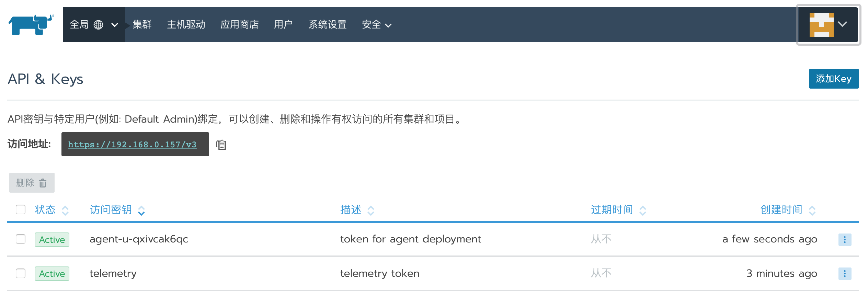
Task: Copy the API endpoint address to clipboard
Action: point(221,145)
